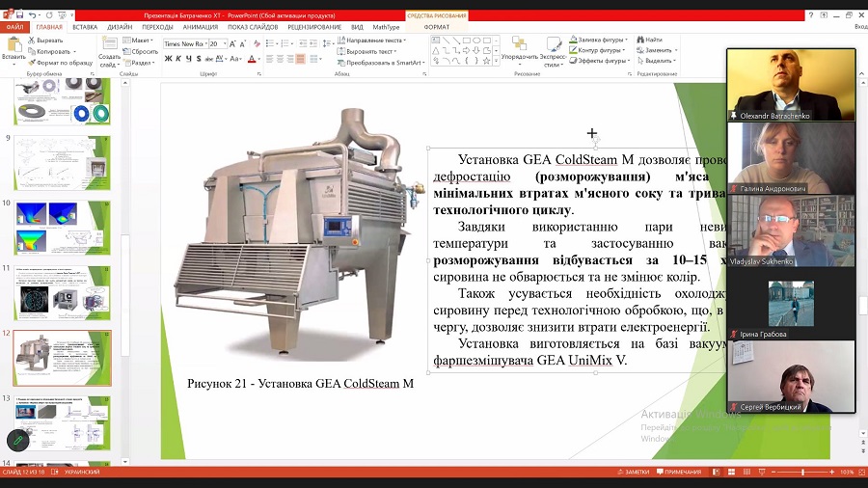Image resolution: width=868 pixels, height=488 pixels.
Task: Open Эффекты фигуры shape effects
Action: 600,61
